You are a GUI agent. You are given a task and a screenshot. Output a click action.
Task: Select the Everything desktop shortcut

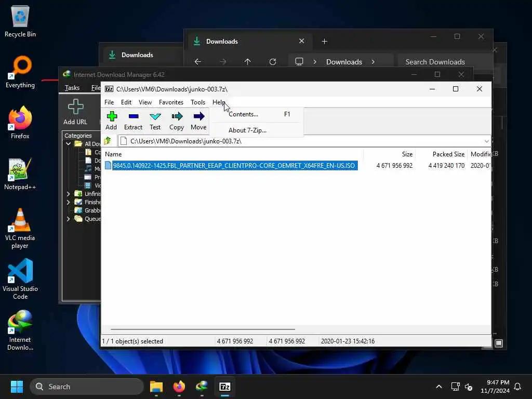20,72
